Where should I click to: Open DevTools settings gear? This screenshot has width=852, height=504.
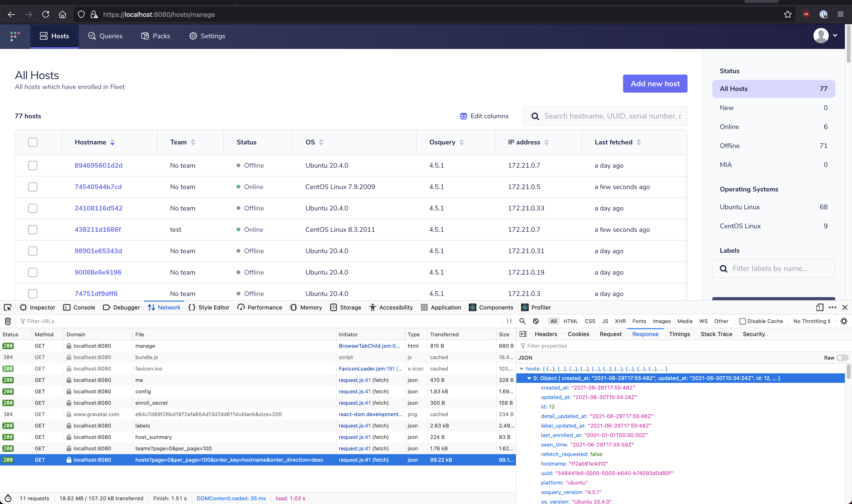coord(844,321)
